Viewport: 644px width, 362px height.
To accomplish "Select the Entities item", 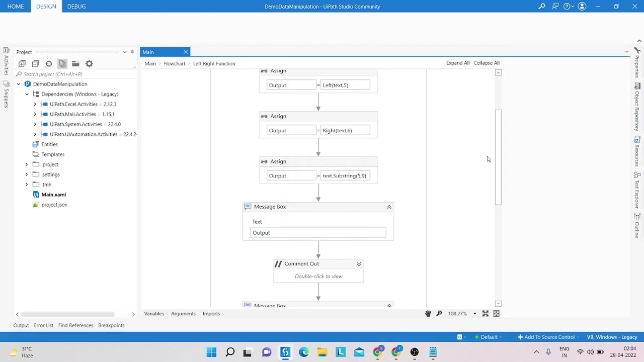I will click(49, 144).
